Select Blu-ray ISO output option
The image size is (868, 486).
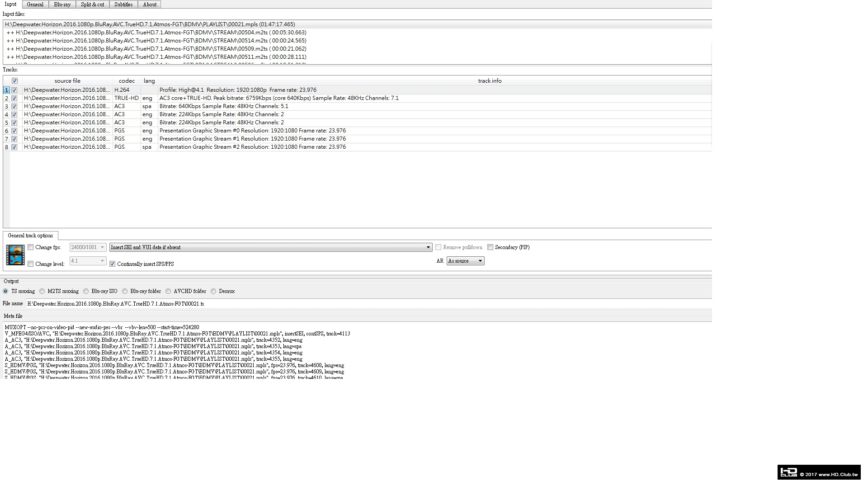point(86,291)
